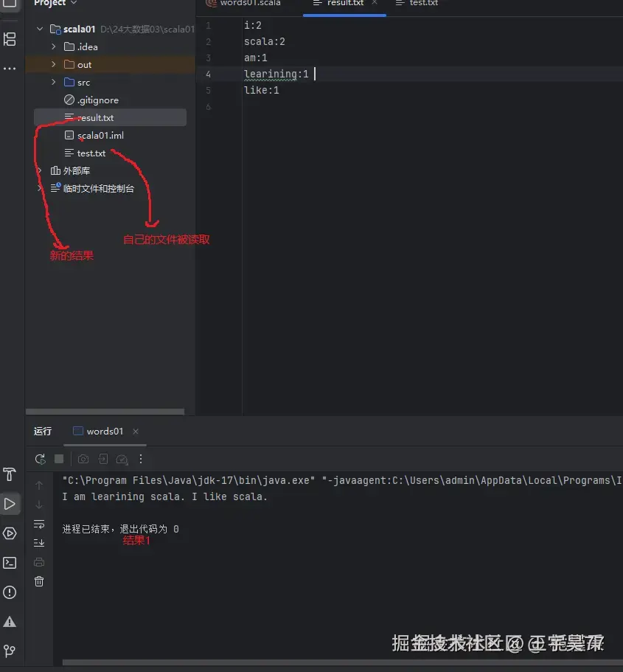623x672 pixels.
Task: Click the up arrow in console gutter
Action: tap(39, 485)
